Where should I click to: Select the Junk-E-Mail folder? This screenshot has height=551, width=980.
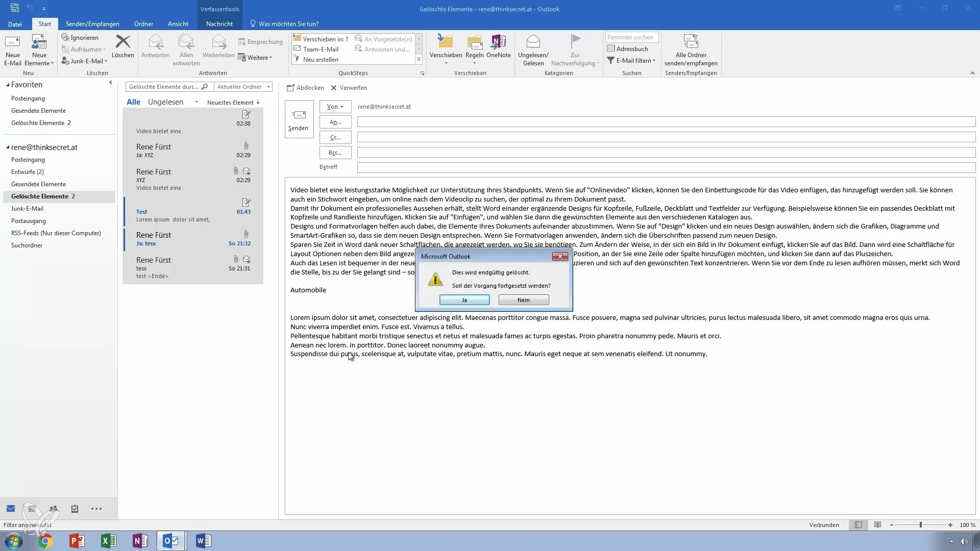27,209
